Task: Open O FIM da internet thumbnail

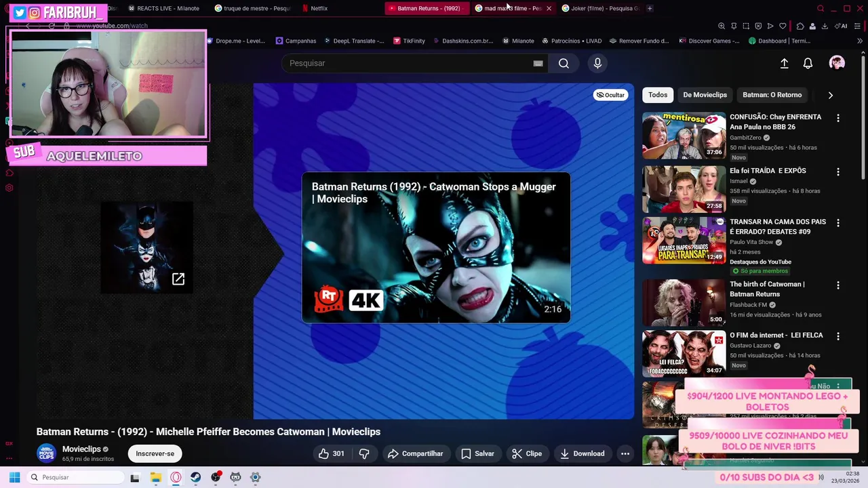Action: click(x=684, y=354)
